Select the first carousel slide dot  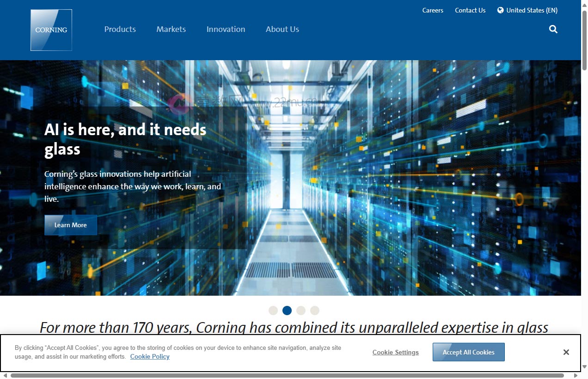(273, 311)
